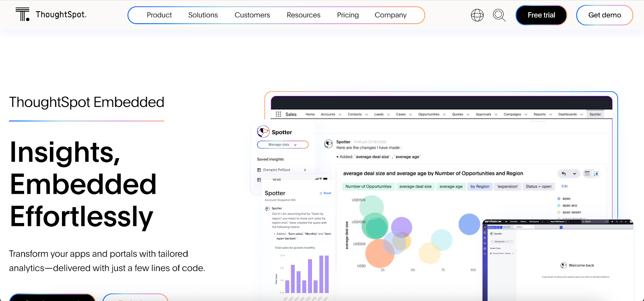Click the Free trial button
644x301 pixels.
(x=541, y=15)
